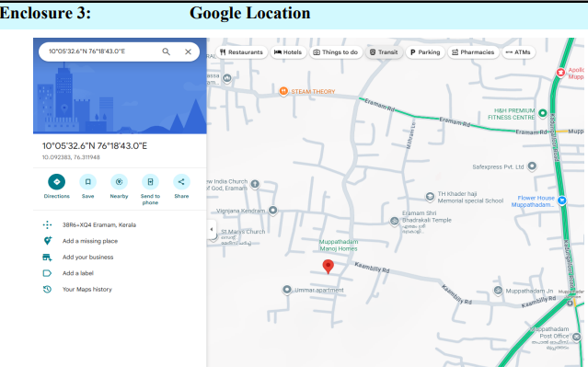Screen dimensions: 588x378
Task: Filter map by Restaurants chip
Action: [x=241, y=52]
